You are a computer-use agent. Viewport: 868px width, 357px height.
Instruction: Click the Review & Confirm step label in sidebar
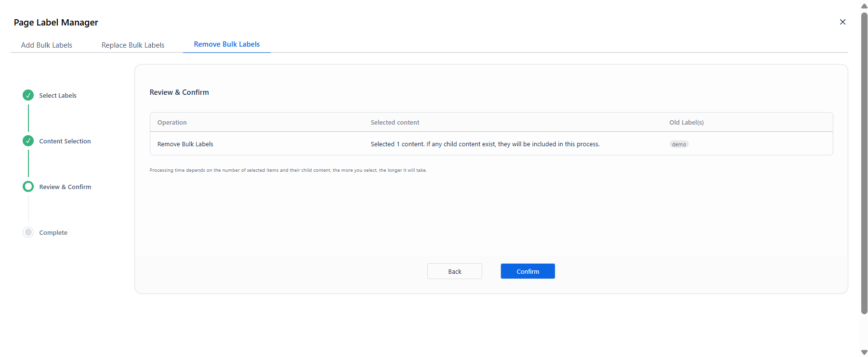pyautogui.click(x=65, y=187)
